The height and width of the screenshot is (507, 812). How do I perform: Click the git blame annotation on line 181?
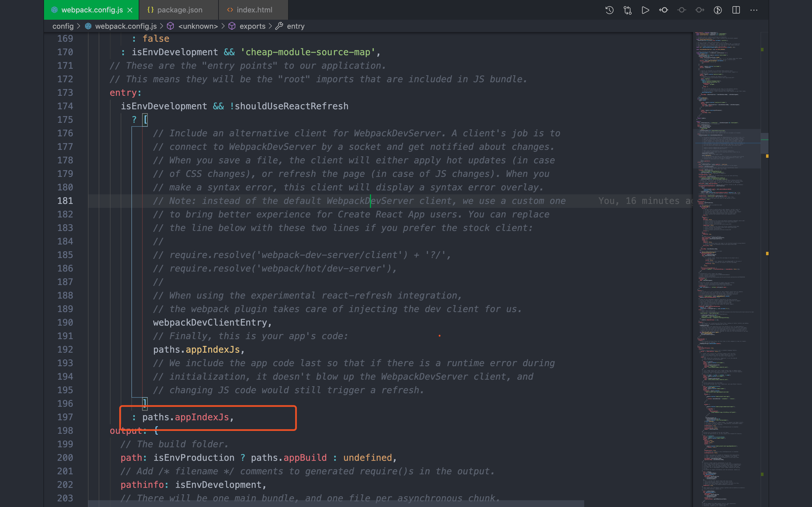click(x=644, y=201)
